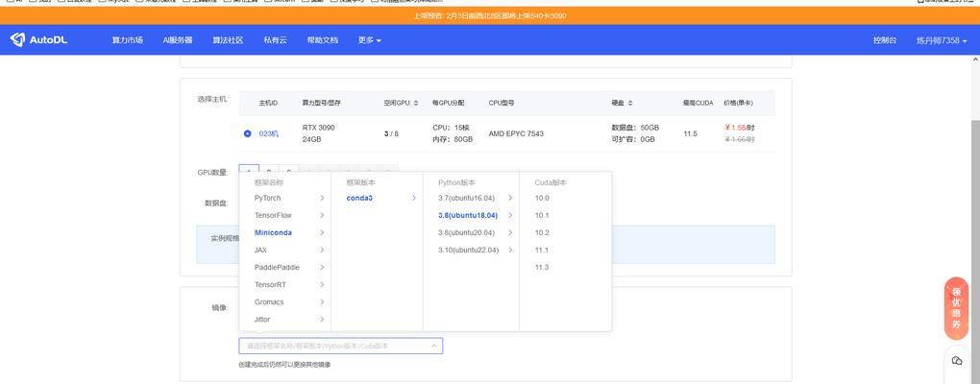The image size is (980, 384).
Task: Pick Cuda version 10.0
Action: 542,198
